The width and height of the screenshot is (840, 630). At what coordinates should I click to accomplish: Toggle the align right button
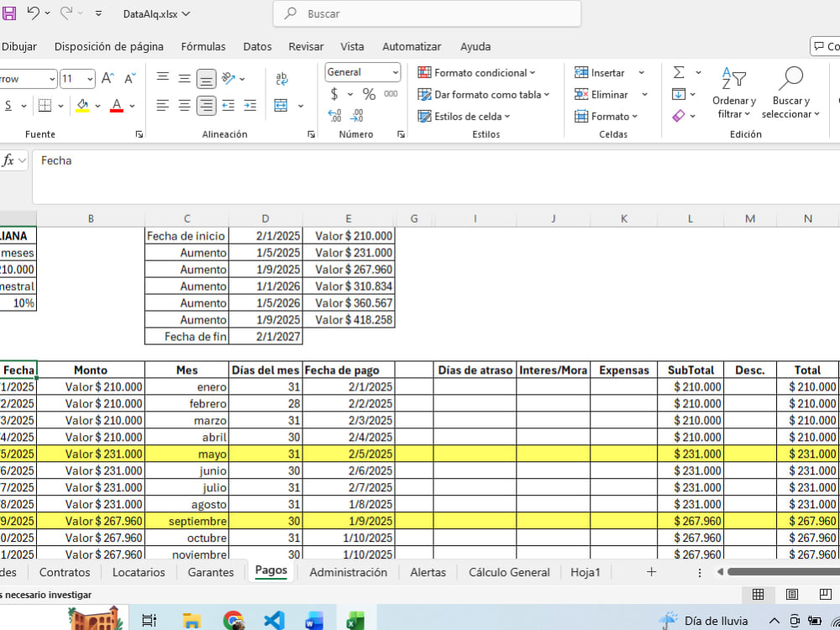tap(207, 106)
